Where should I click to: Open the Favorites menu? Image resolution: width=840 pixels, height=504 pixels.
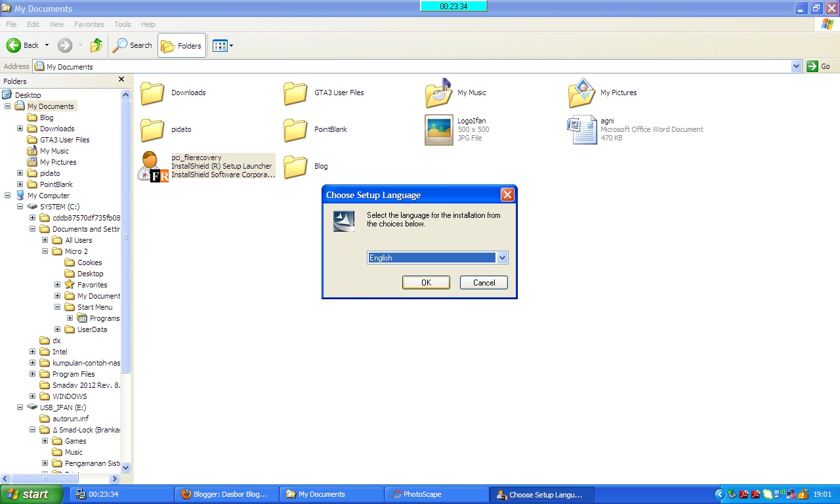89,24
